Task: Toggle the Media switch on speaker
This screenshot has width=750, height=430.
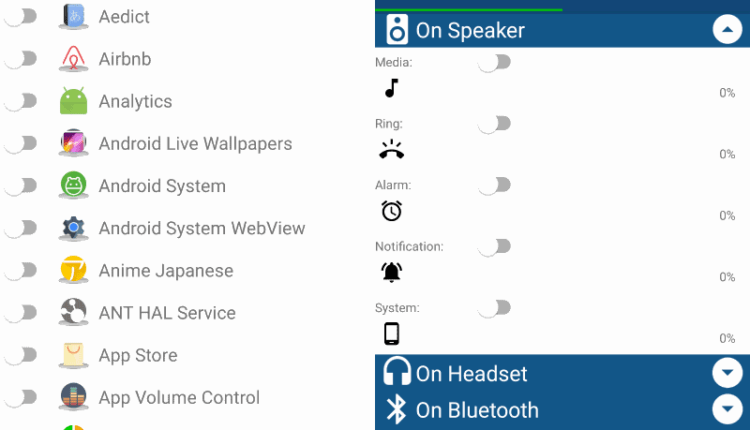Action: tap(495, 63)
